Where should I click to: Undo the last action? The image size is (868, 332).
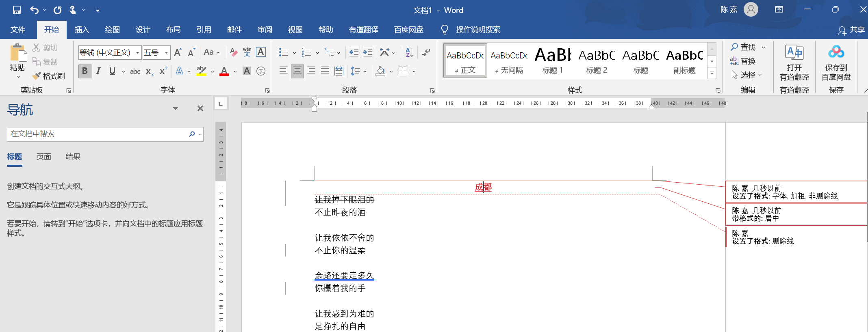click(34, 10)
